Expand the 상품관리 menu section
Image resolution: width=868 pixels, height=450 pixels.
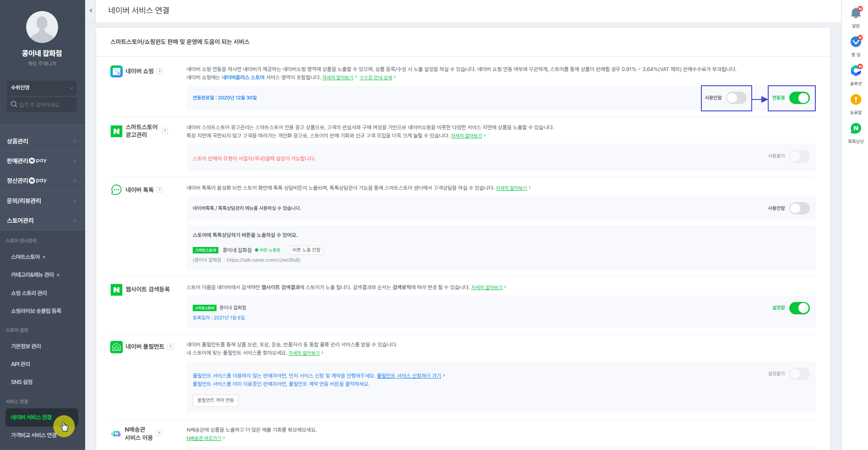tap(42, 141)
